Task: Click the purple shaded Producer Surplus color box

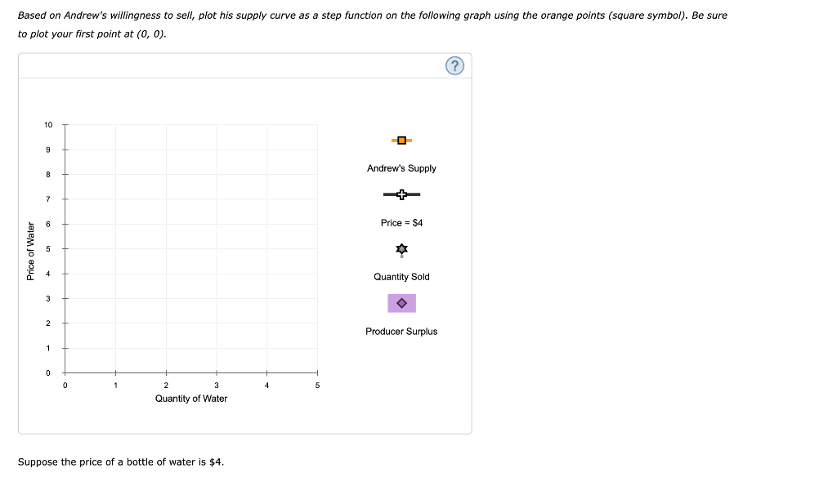Action: click(401, 303)
